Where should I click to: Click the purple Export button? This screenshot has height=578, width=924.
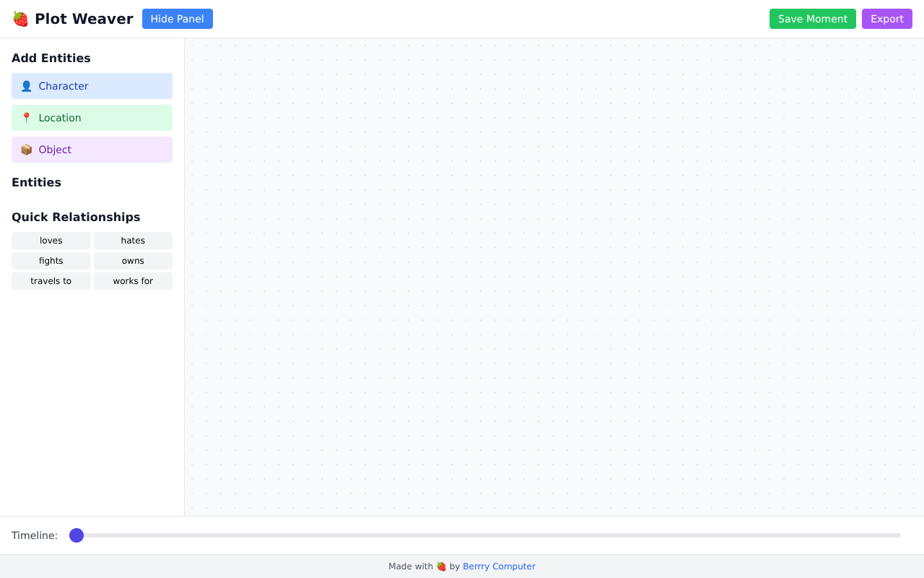tap(886, 19)
